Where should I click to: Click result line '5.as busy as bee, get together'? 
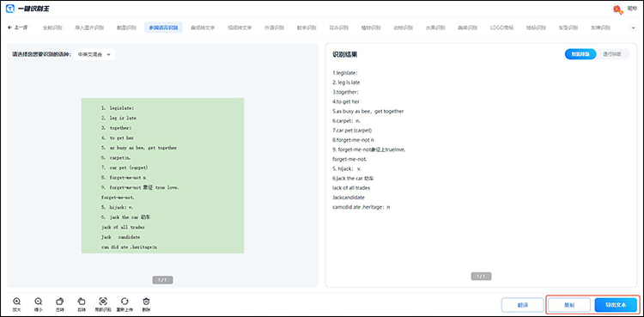coord(368,111)
